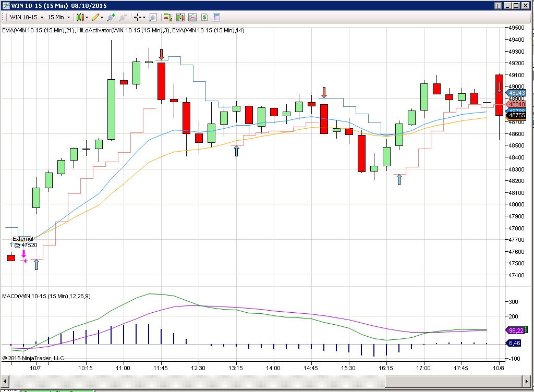Click the blue buy arrow at 10/7 open
The image size is (534, 392).
click(x=36, y=264)
